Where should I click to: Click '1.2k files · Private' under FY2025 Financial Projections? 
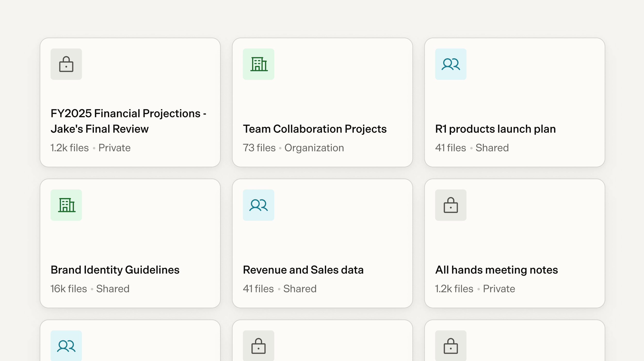click(x=91, y=148)
